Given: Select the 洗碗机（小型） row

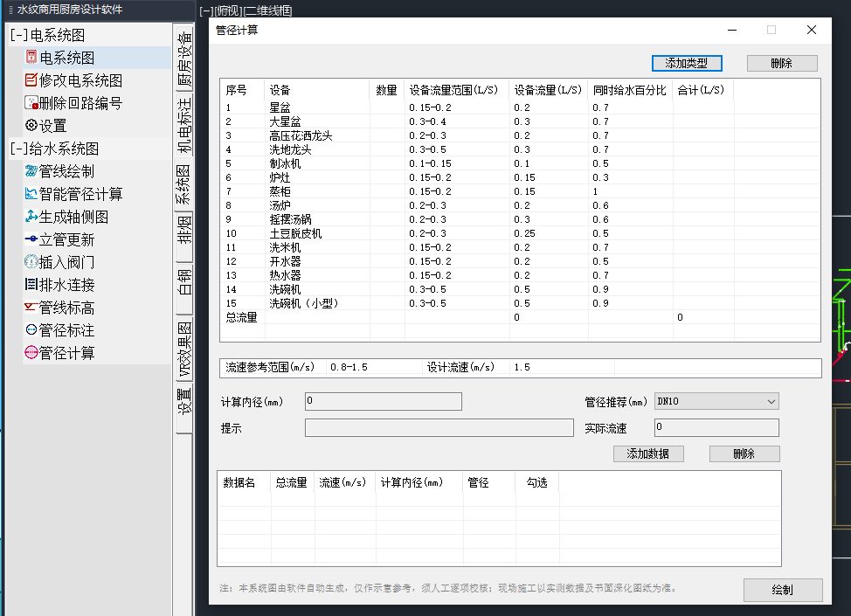Looking at the screenshot, I should coord(519,303).
